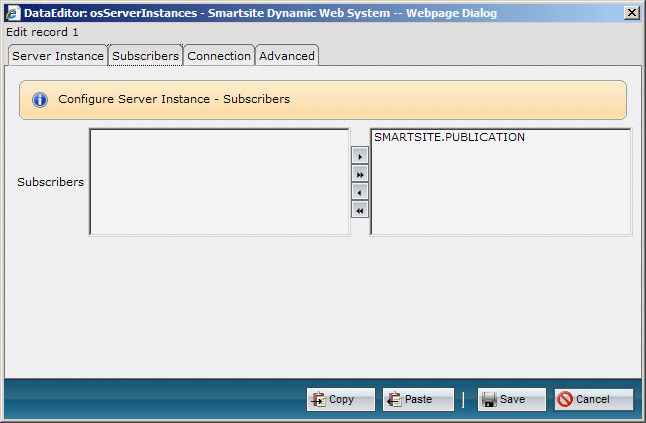
Task: Click Internet Explorer icon in title bar
Action: tap(13, 13)
